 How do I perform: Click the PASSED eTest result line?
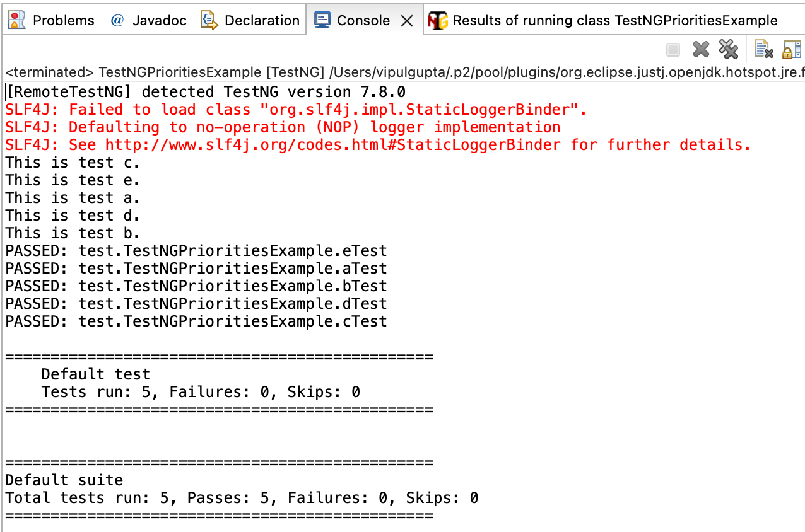pyautogui.click(x=196, y=251)
